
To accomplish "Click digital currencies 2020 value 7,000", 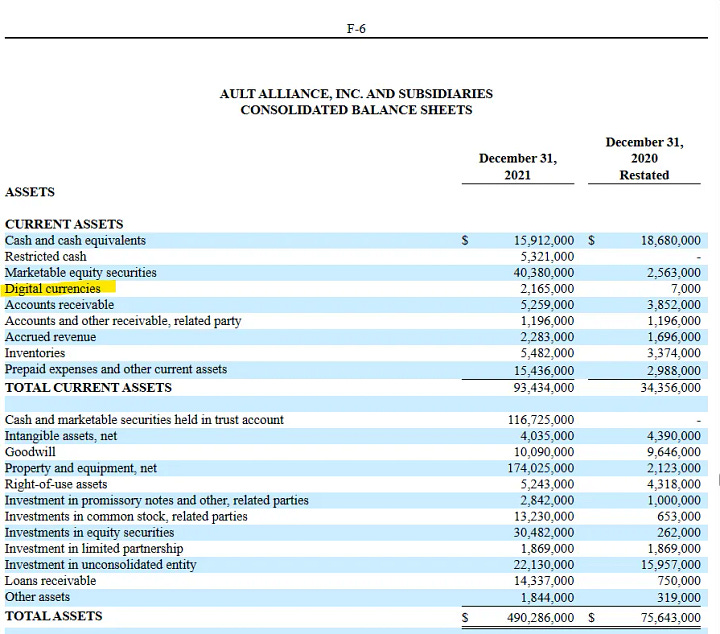I will pyautogui.click(x=686, y=289).
